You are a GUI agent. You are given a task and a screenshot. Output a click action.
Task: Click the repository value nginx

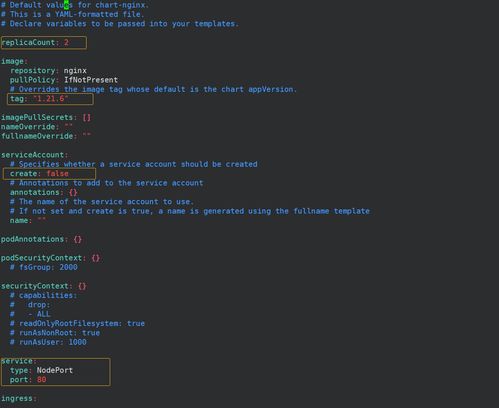[x=75, y=71]
